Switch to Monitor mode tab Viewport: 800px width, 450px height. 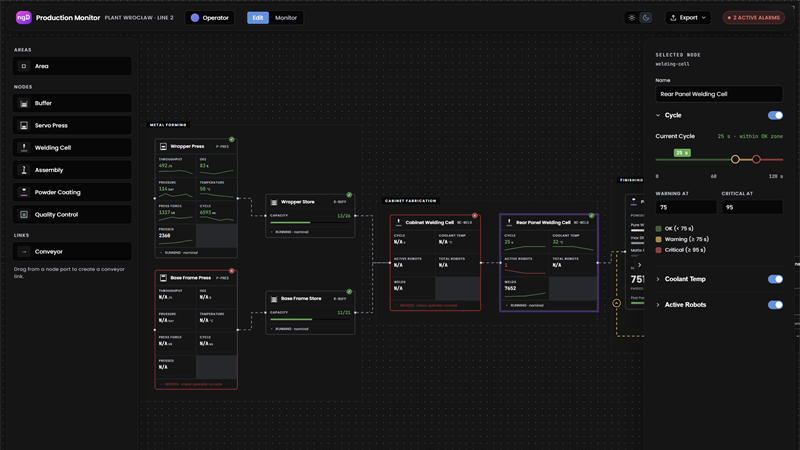(x=286, y=18)
